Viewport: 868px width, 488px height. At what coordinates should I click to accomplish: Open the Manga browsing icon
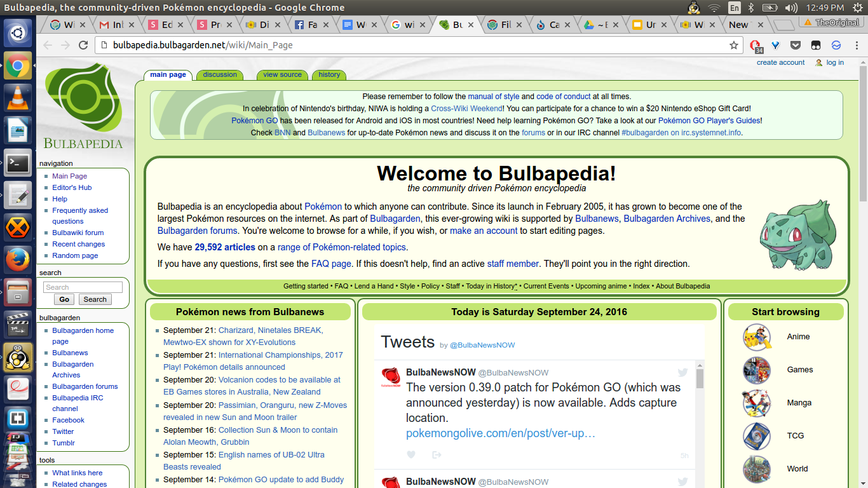pyautogui.click(x=757, y=403)
